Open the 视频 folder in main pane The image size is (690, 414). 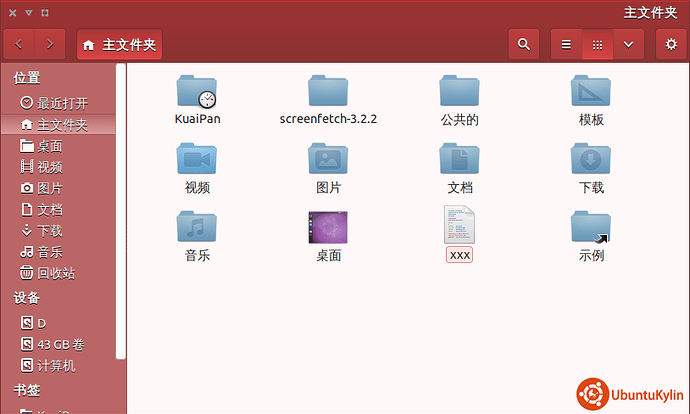pyautogui.click(x=197, y=158)
